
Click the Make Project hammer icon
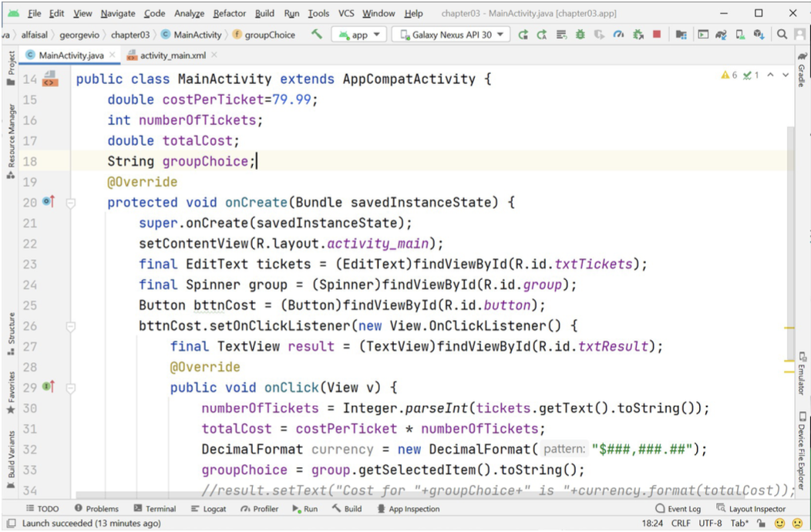click(x=317, y=35)
